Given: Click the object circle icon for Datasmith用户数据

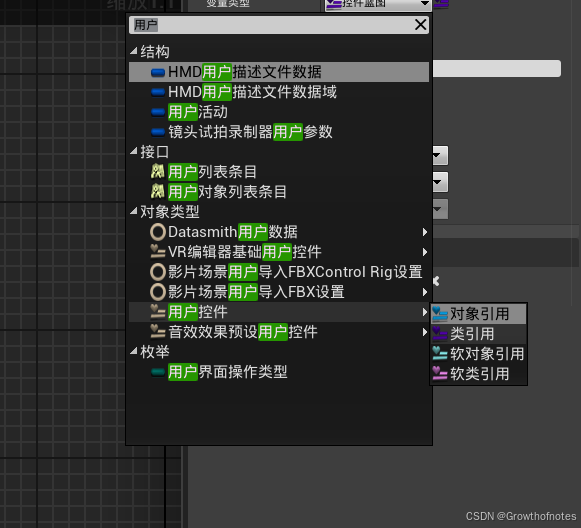Looking at the screenshot, I should (158, 232).
